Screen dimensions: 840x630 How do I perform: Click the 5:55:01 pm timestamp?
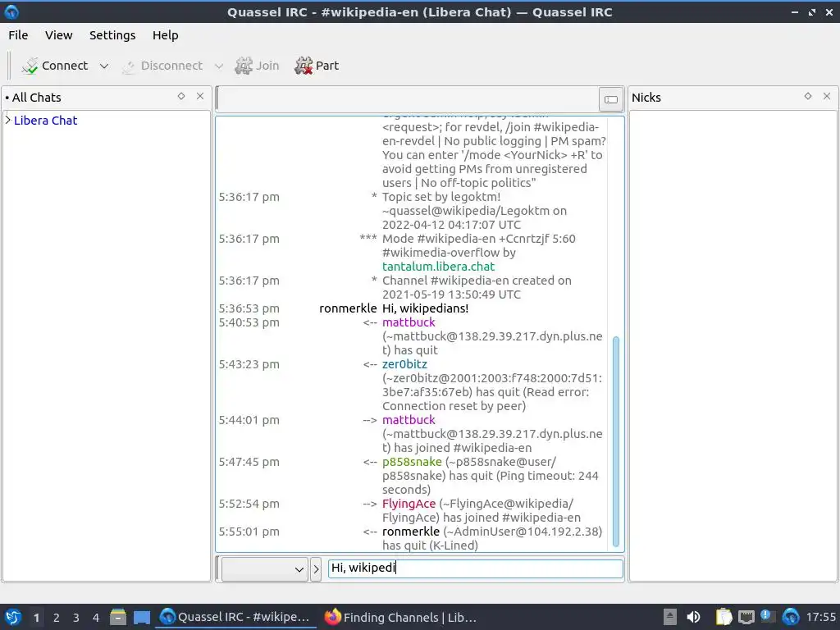(x=249, y=532)
